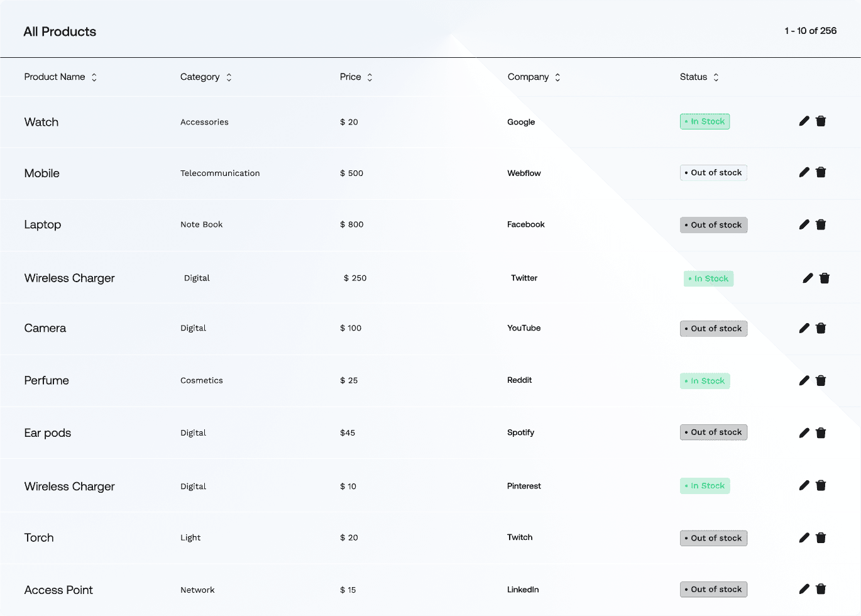Edit the Laptop row via pencil icon
The image size is (861, 616).
[804, 224]
